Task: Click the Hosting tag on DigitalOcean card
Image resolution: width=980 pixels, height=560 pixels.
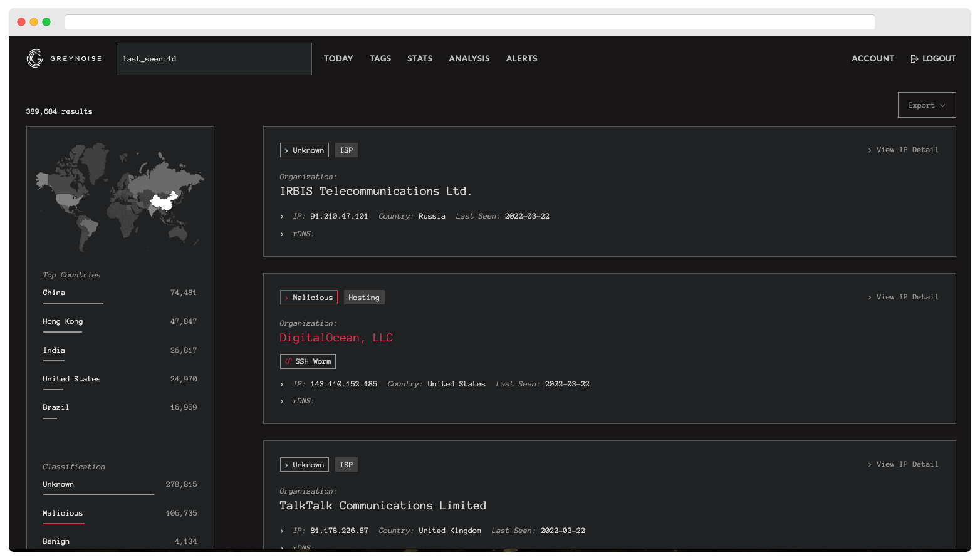Action: [364, 298]
